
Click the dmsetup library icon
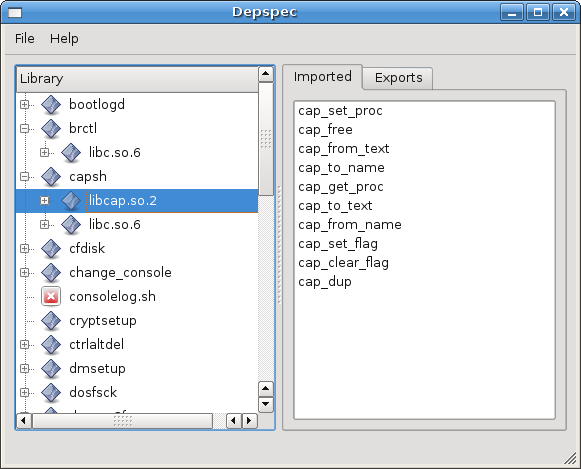(51, 369)
